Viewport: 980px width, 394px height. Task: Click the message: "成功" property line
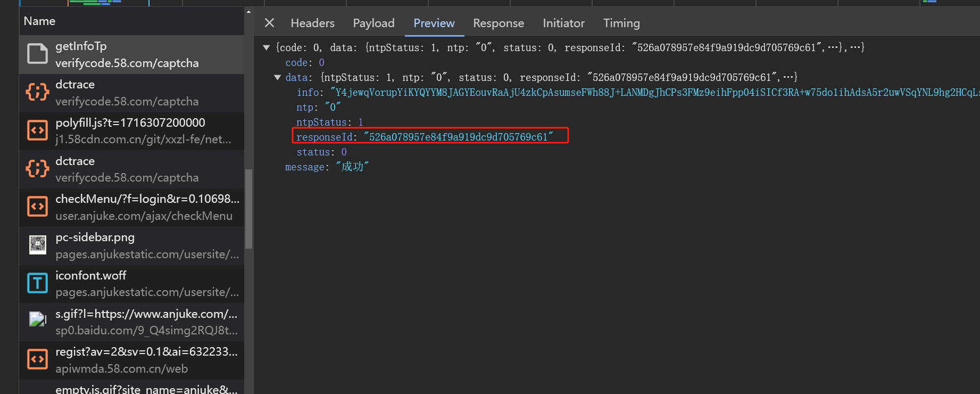pos(327,167)
